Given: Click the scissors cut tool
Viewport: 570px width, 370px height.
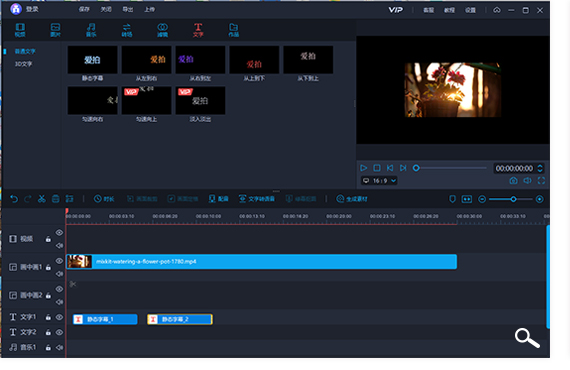Looking at the screenshot, I should [x=42, y=199].
